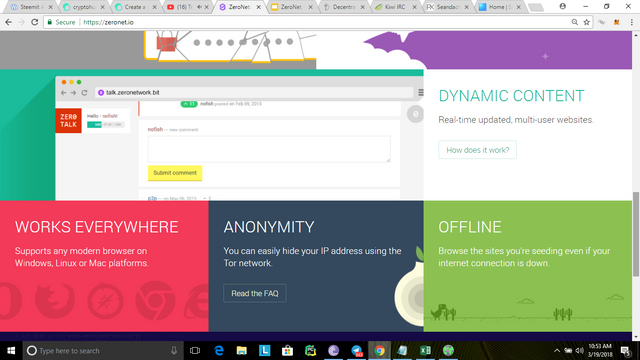Mute the YouTube tab via speaker icon
Screen dimensions: 640x360
199,7
